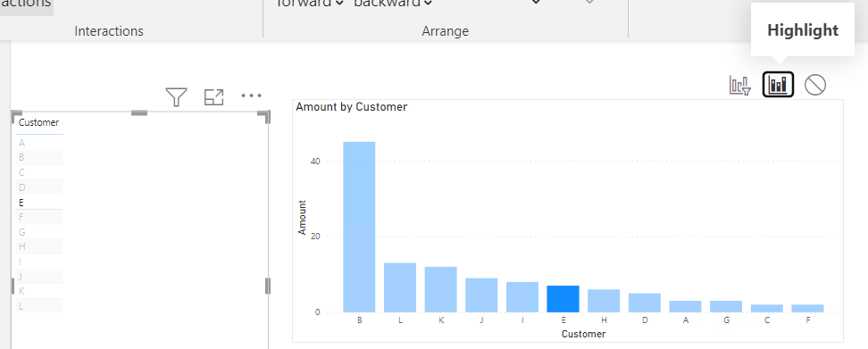Select customer L in the table
Viewport: 868px width, 349px height.
38,306
